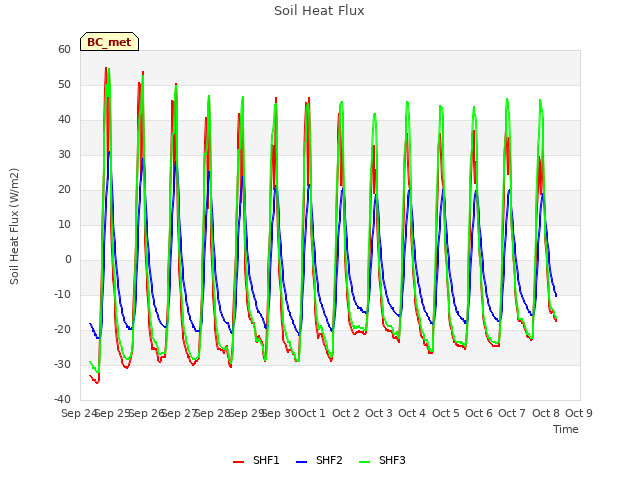Click the SHF1 legend label
640x480 pixels.
(266, 460)
